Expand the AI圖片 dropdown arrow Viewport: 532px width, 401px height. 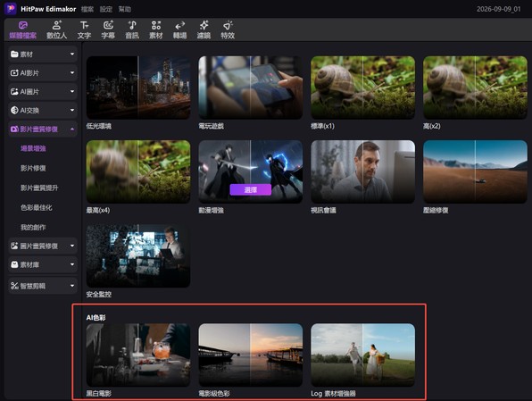point(72,91)
